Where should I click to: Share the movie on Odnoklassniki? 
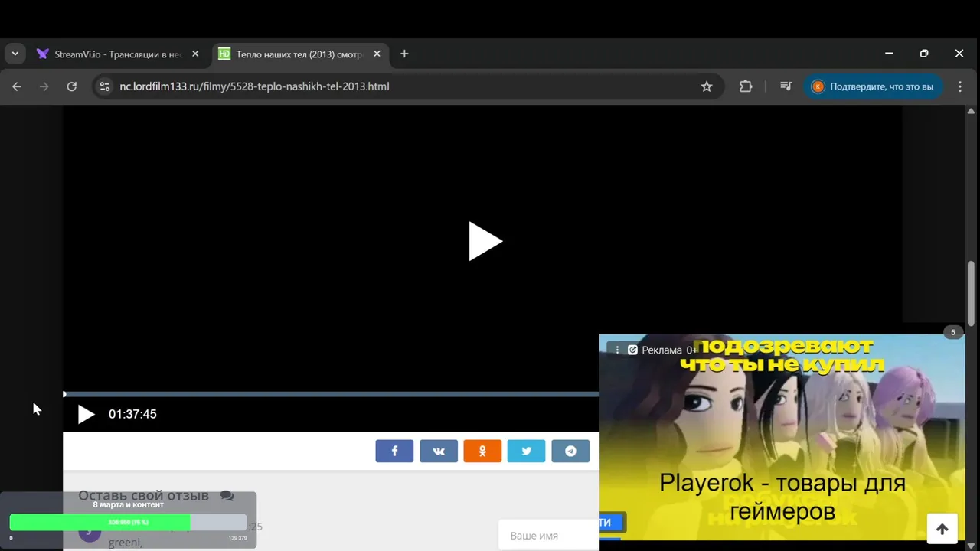click(x=482, y=451)
